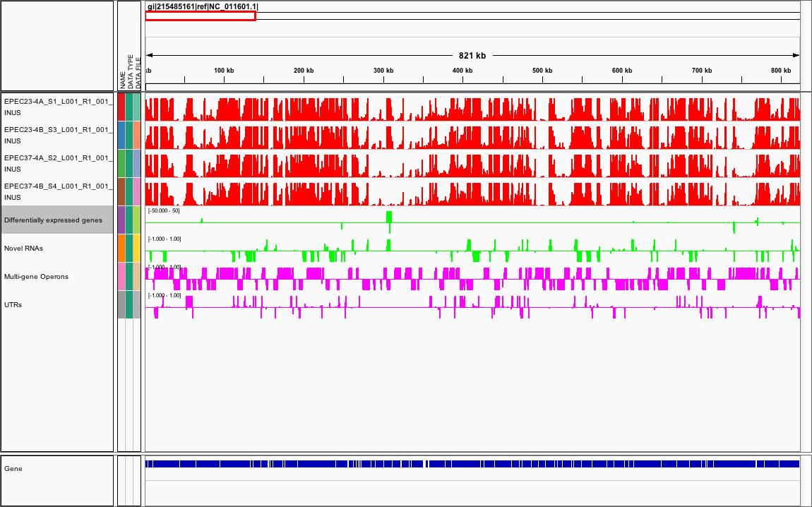Click the 821 kb span label on ruler
The height and width of the screenshot is (507, 812).
point(472,55)
